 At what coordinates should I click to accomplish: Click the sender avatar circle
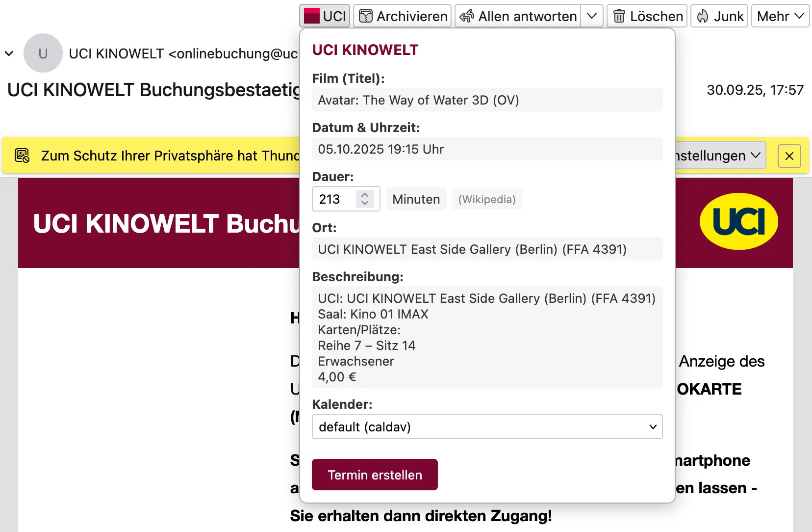[x=43, y=53]
